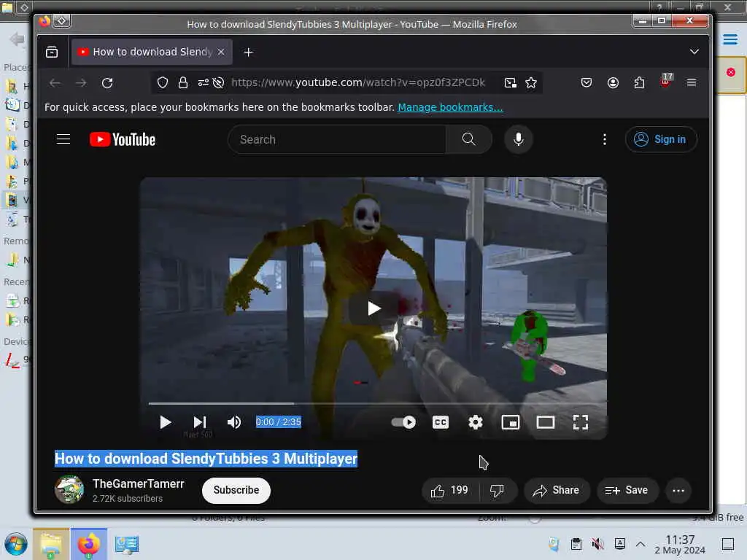Open YouTube settings three-dot menu
The height and width of the screenshot is (560, 747).
pos(605,139)
